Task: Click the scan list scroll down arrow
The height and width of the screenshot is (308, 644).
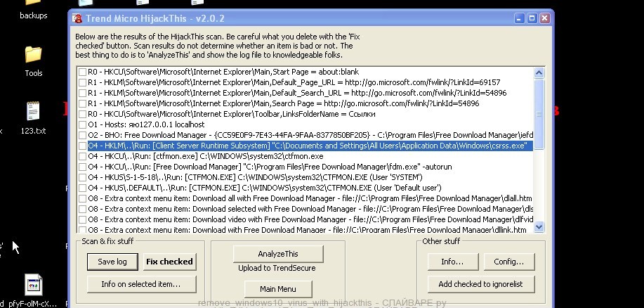Action: [x=539, y=226]
